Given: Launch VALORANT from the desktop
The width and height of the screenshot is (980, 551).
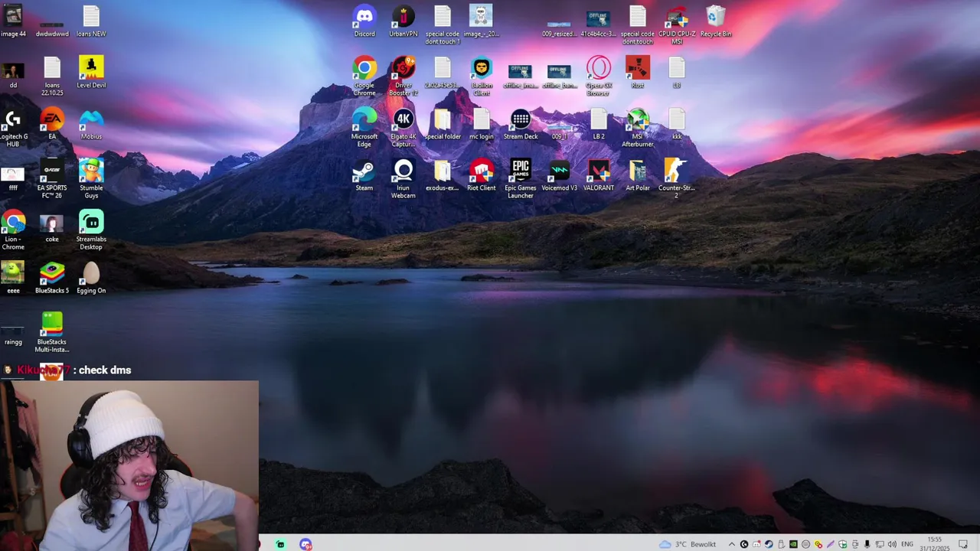Looking at the screenshot, I should (599, 174).
